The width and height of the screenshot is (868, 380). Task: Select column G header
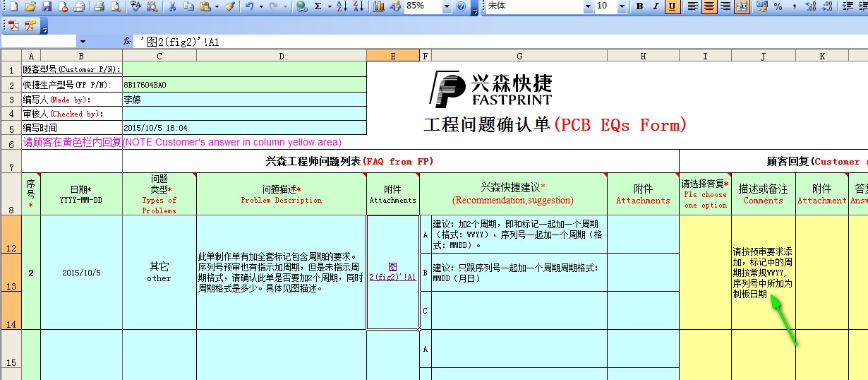tap(519, 56)
